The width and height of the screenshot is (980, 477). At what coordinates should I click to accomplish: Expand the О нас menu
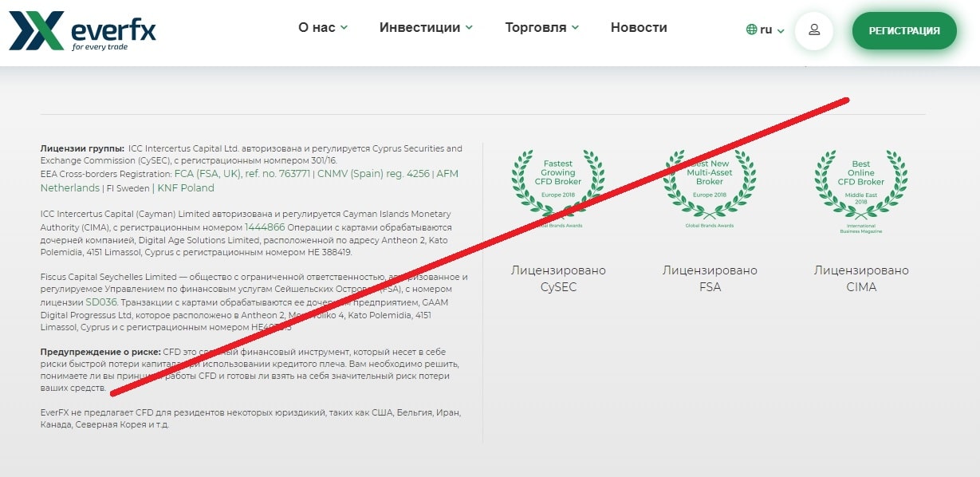(x=323, y=27)
